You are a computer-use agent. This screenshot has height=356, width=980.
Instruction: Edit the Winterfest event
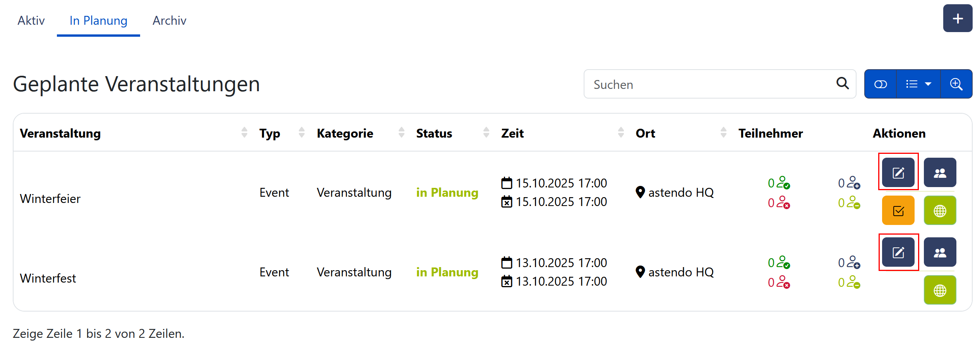[898, 252]
